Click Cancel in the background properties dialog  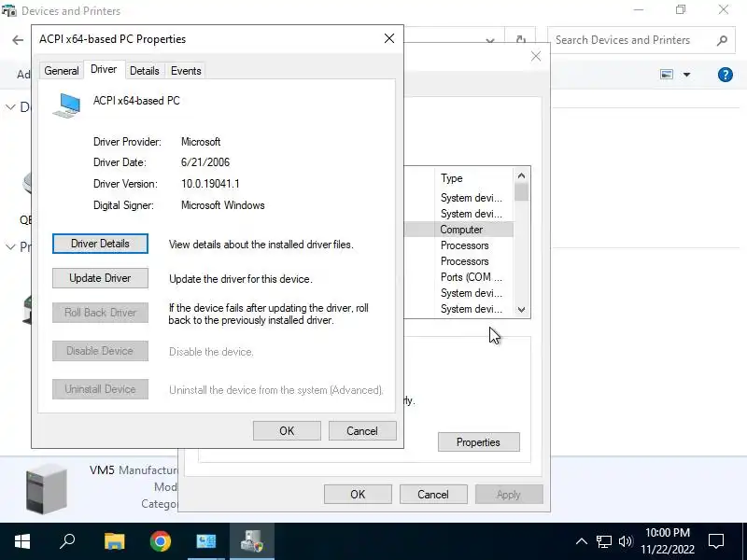(433, 495)
